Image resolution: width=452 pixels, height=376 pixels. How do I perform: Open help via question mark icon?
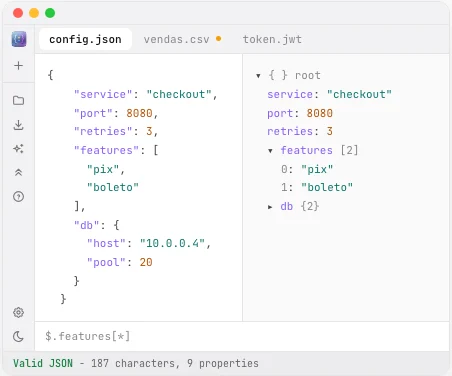(x=19, y=197)
